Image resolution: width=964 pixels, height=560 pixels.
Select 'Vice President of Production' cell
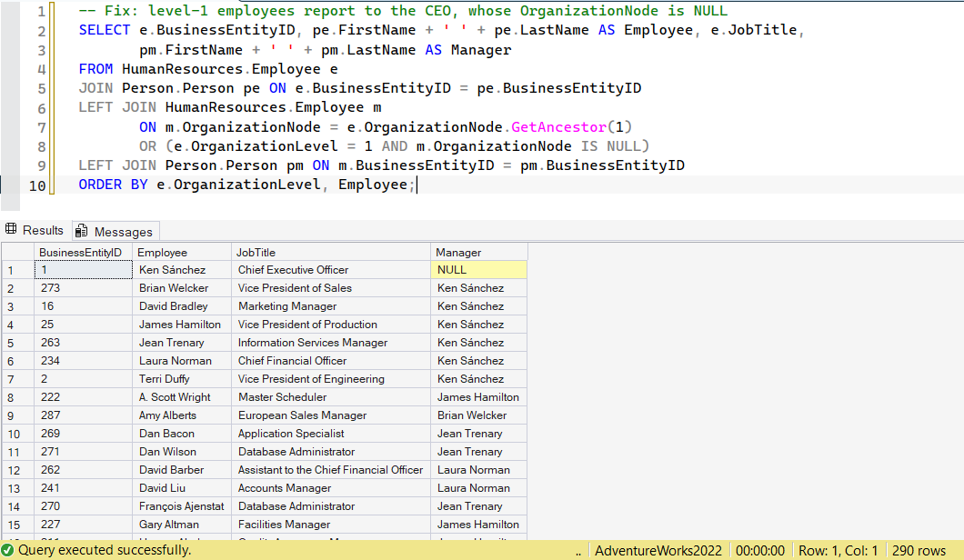click(x=331, y=324)
